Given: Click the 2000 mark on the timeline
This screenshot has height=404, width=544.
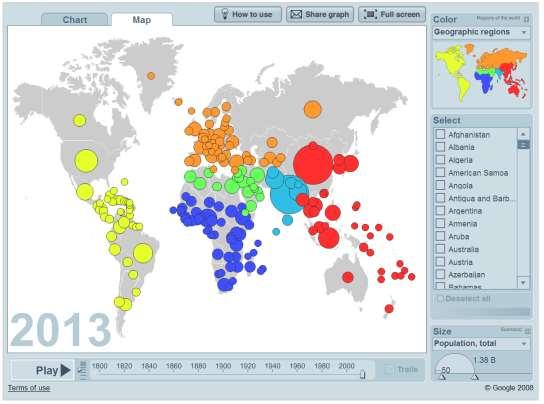Looking at the screenshot, I should [x=347, y=366].
